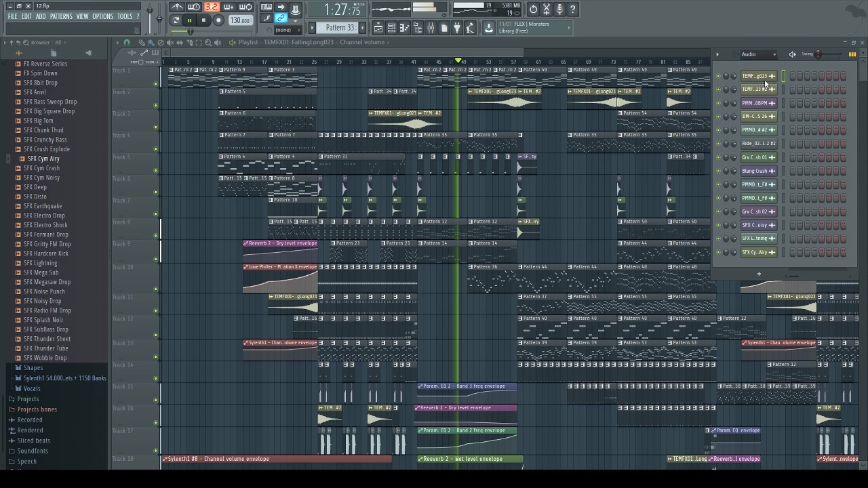Click the help question mark icon
868x488 pixels.
click(572, 9)
